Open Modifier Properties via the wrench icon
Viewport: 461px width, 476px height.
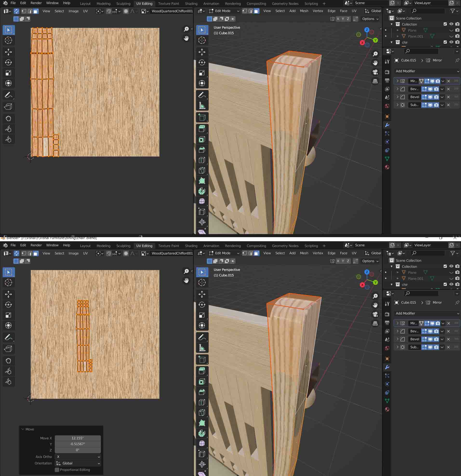click(x=388, y=125)
